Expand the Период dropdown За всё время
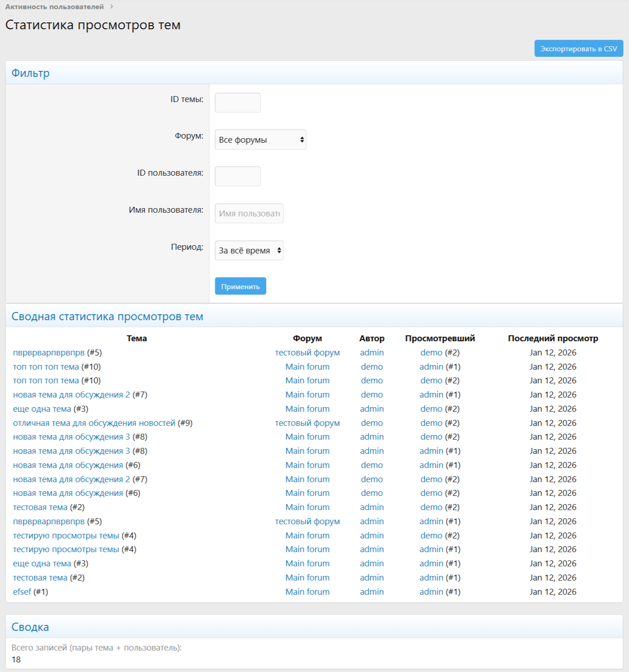This screenshot has width=629, height=672. pyautogui.click(x=249, y=251)
